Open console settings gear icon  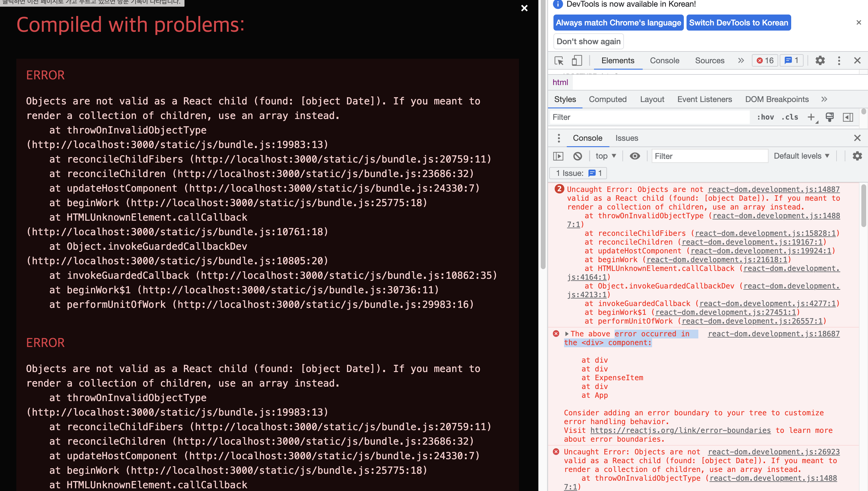point(857,156)
